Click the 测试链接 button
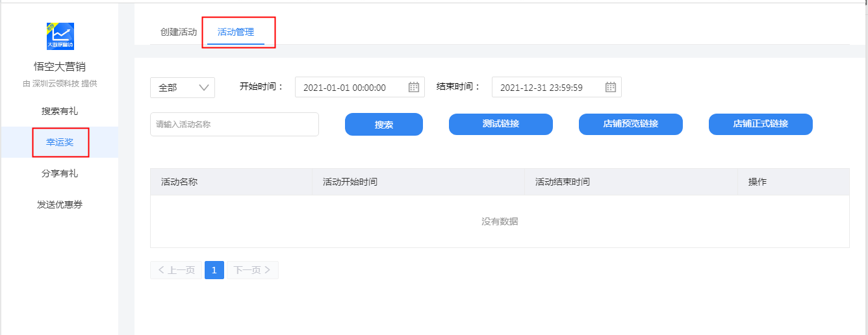This screenshot has height=335, width=868. click(501, 124)
